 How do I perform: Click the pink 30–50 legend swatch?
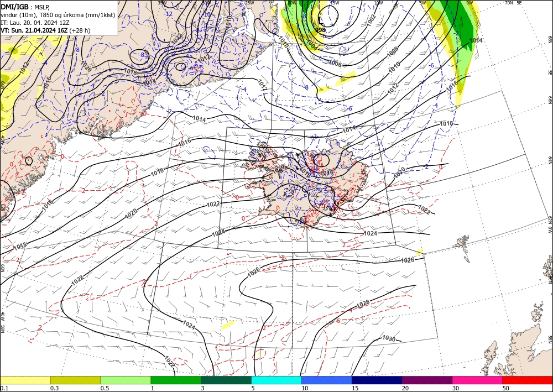click(478, 380)
